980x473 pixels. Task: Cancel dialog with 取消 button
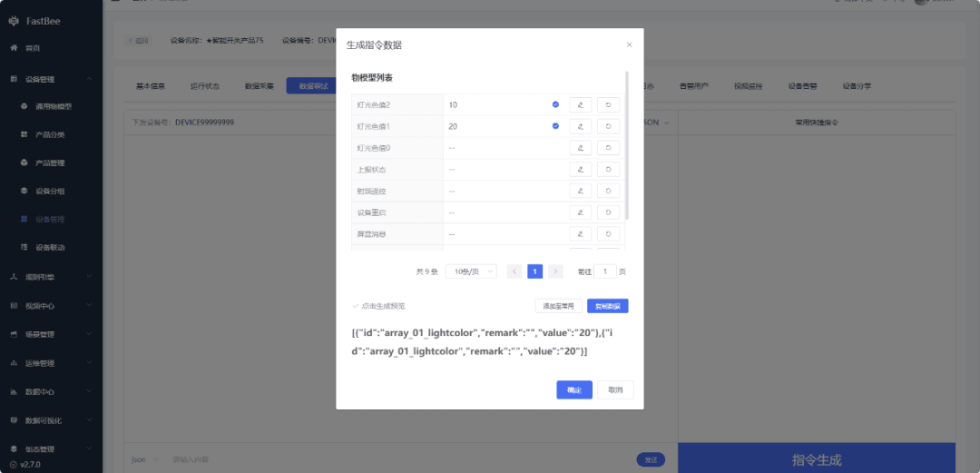615,389
